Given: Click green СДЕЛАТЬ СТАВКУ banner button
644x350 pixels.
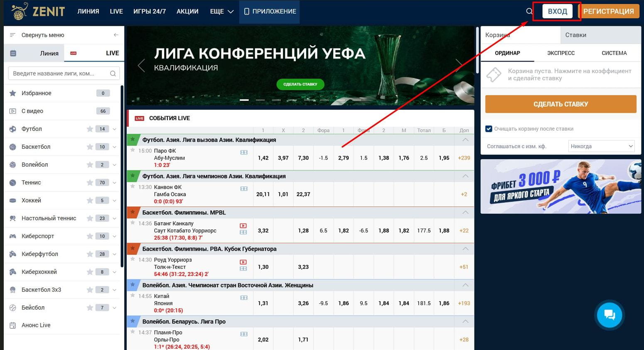Looking at the screenshot, I should [300, 84].
